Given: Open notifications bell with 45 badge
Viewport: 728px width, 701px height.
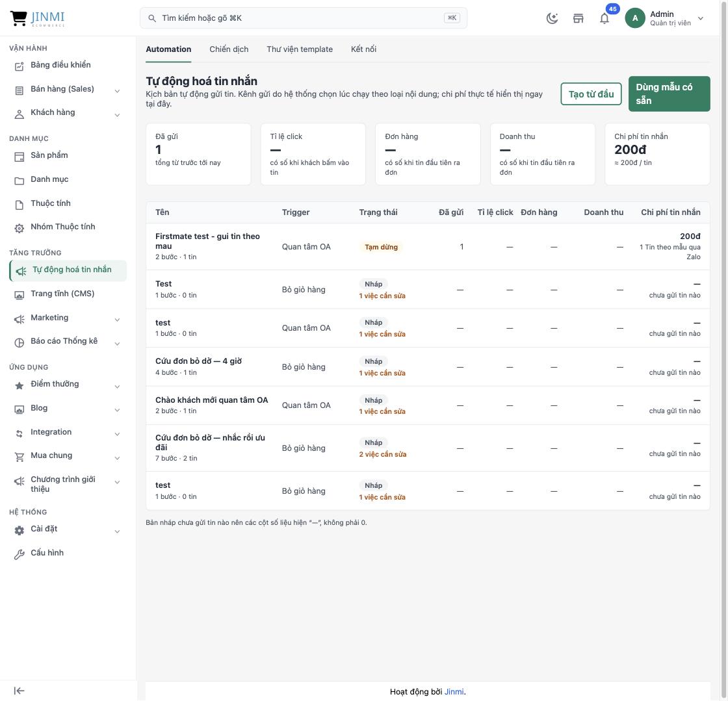Looking at the screenshot, I should click(604, 19).
